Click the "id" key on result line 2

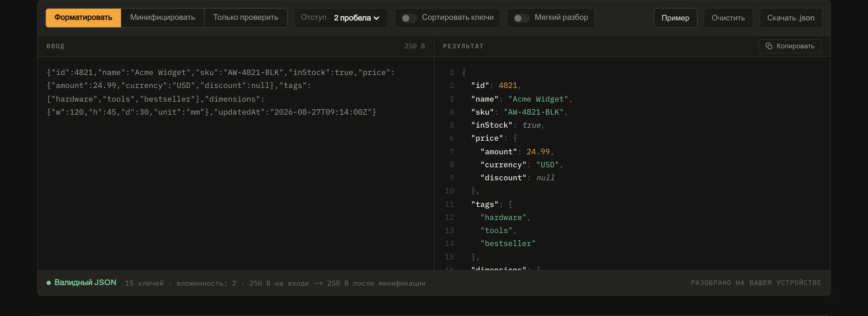(480, 86)
